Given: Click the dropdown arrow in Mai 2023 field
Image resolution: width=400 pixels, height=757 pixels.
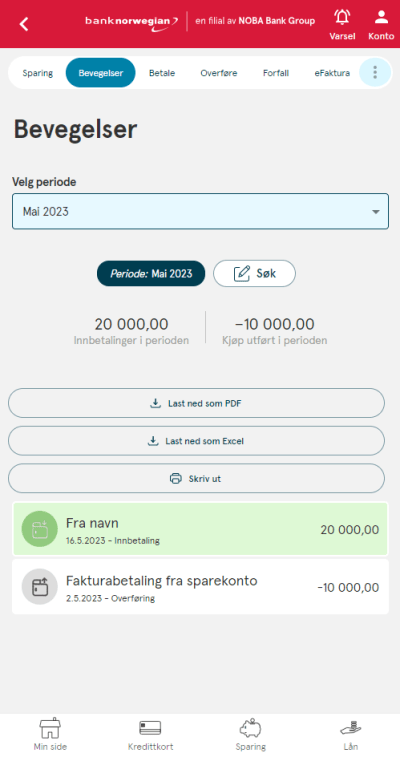Looking at the screenshot, I should coord(375,212).
